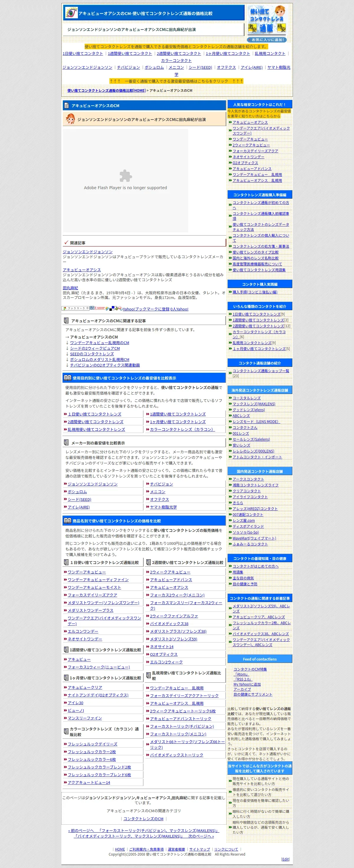Open 1ヶ月使い捨てコンタクト in top navigation
The width and height of the screenshot is (354, 868).
[x=228, y=53]
